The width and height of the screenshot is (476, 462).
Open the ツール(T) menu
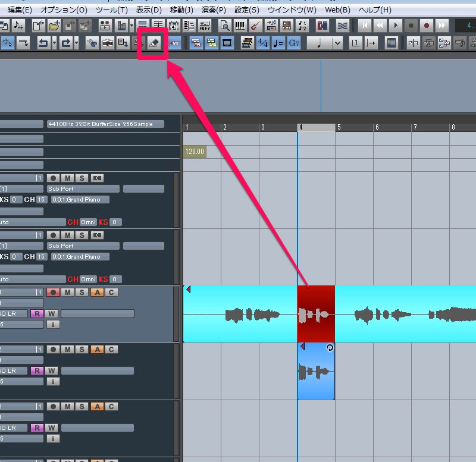[x=112, y=10]
